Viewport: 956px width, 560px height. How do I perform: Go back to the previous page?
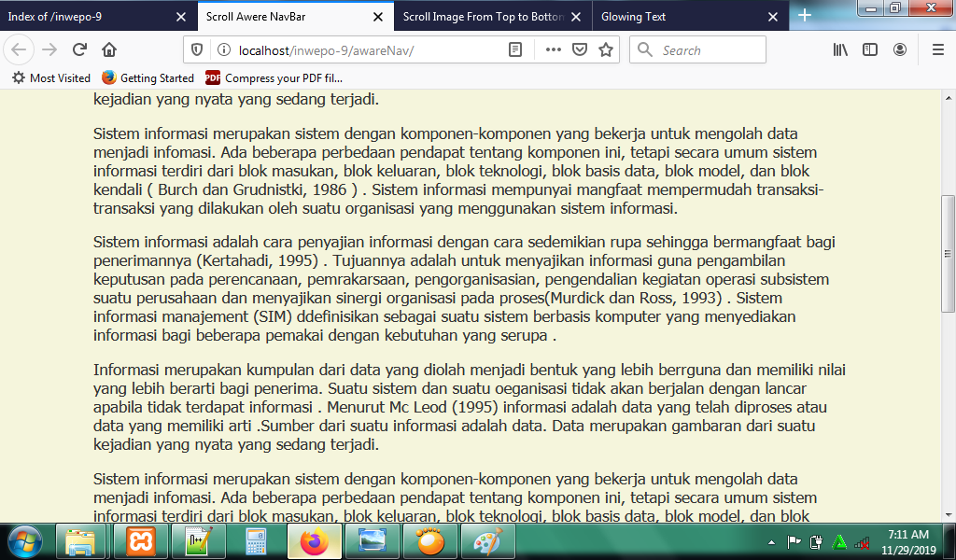(19, 50)
